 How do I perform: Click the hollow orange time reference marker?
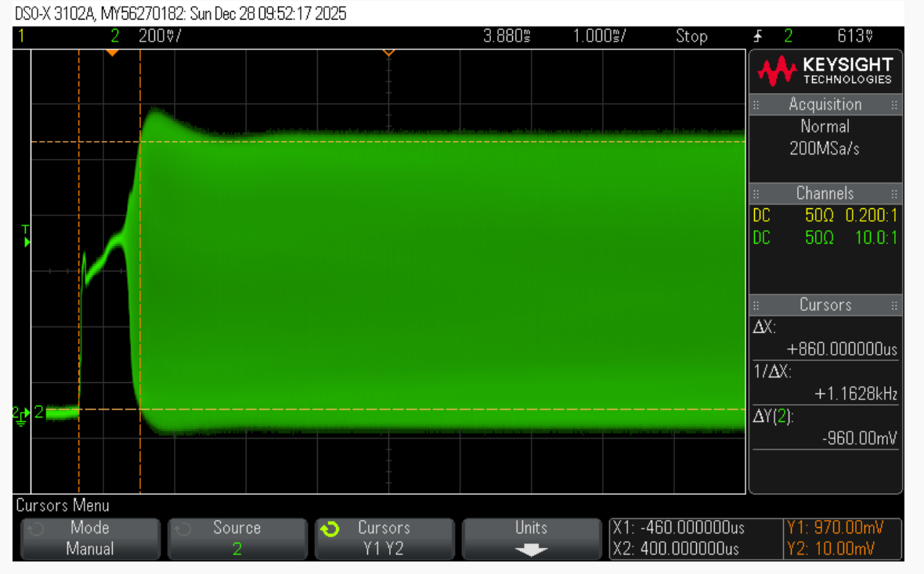point(388,53)
